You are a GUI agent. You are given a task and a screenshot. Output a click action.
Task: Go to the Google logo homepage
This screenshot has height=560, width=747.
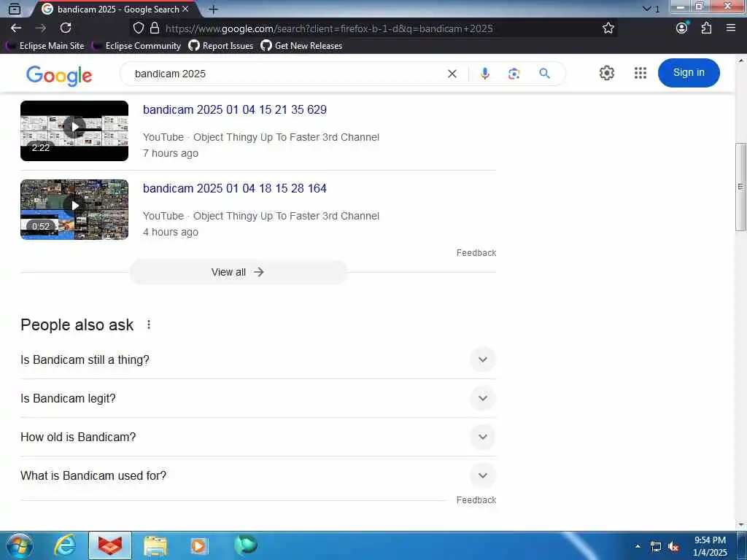tap(59, 76)
